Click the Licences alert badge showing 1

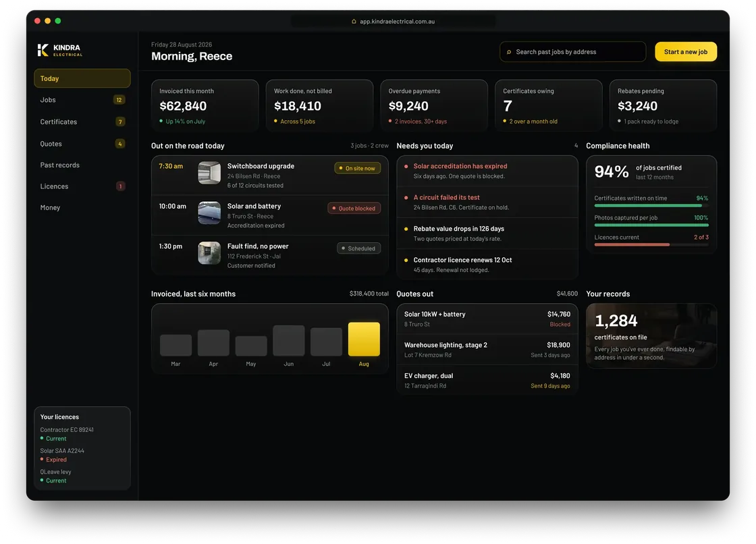[121, 186]
